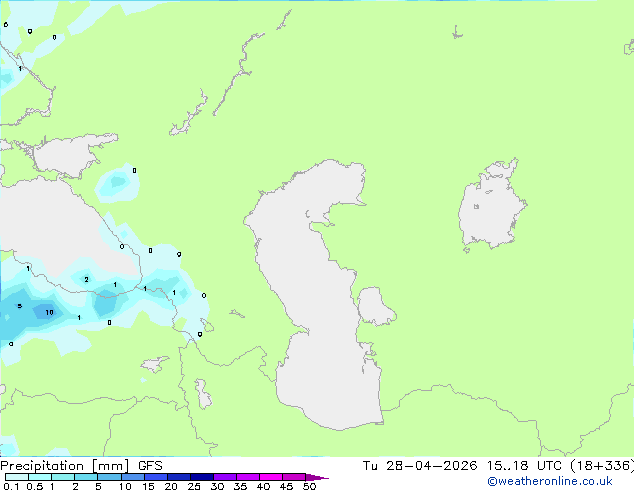Click the (18+336) forecast offset text

click(602, 466)
